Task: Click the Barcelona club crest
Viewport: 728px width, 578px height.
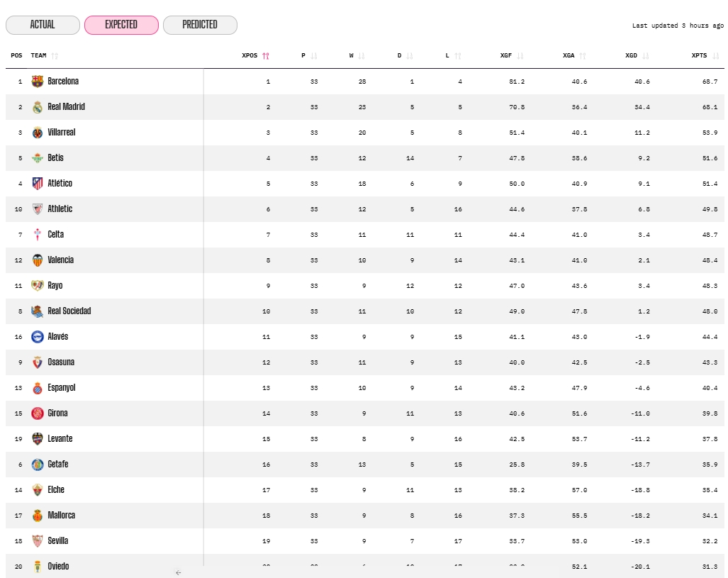Action: pyautogui.click(x=38, y=81)
